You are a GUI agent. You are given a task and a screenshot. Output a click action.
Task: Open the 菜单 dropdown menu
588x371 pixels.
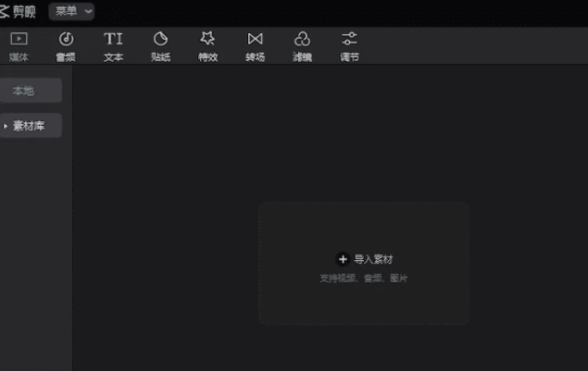[70, 11]
